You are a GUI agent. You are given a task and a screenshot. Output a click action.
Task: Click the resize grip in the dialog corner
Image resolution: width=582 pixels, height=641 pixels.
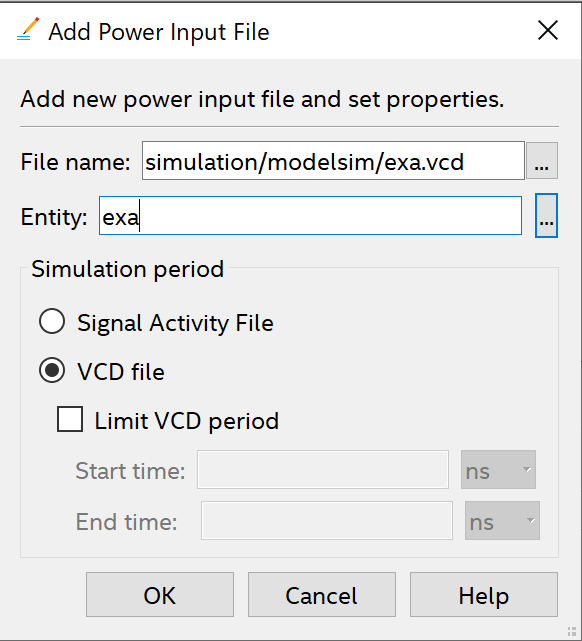click(x=573, y=632)
